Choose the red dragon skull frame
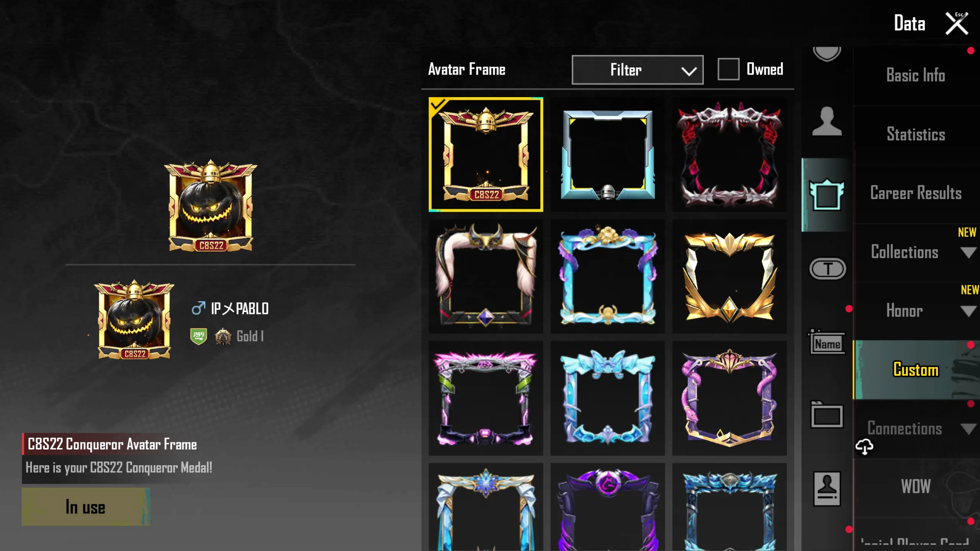 [729, 154]
